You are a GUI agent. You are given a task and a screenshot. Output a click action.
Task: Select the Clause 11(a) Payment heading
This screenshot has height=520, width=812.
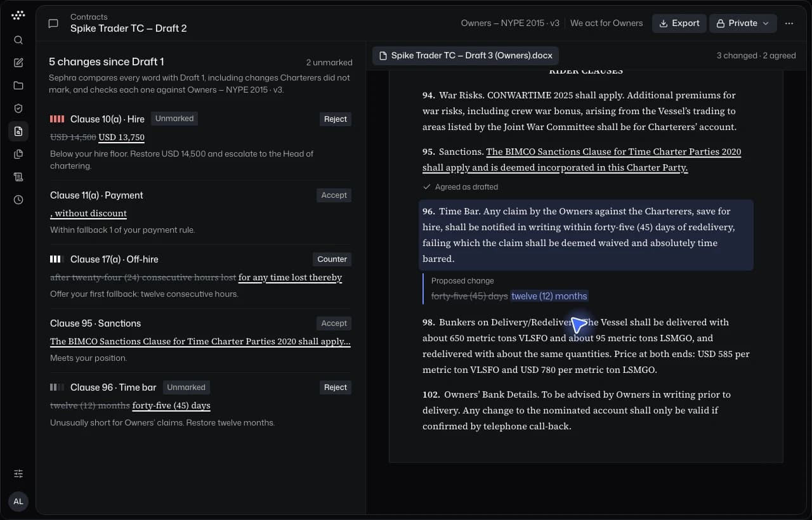pyautogui.click(x=96, y=195)
